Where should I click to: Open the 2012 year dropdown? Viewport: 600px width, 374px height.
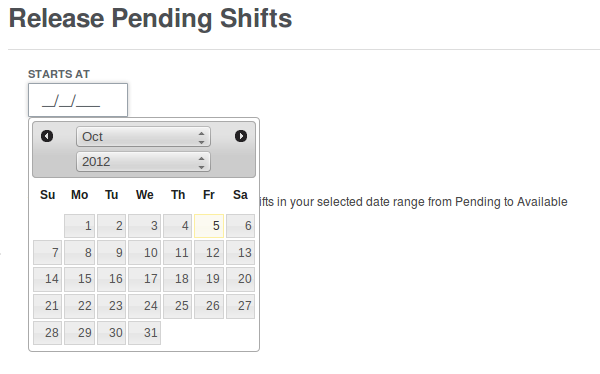143,162
